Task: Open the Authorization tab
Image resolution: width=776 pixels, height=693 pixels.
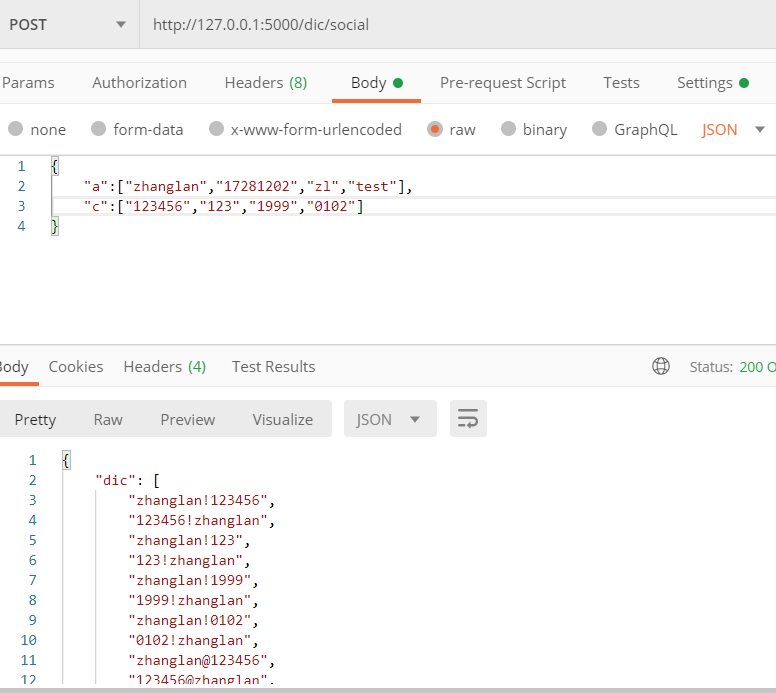Action: click(x=140, y=83)
